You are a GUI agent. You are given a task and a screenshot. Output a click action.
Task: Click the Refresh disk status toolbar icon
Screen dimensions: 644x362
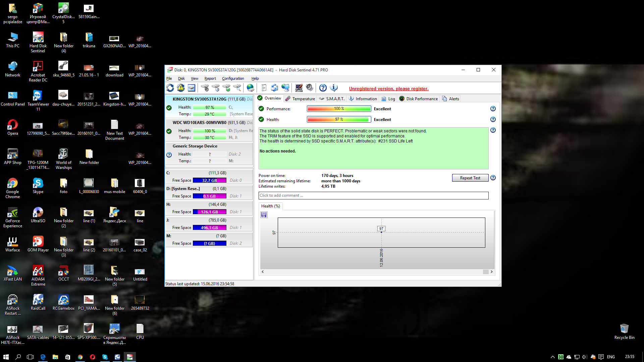[170, 88]
